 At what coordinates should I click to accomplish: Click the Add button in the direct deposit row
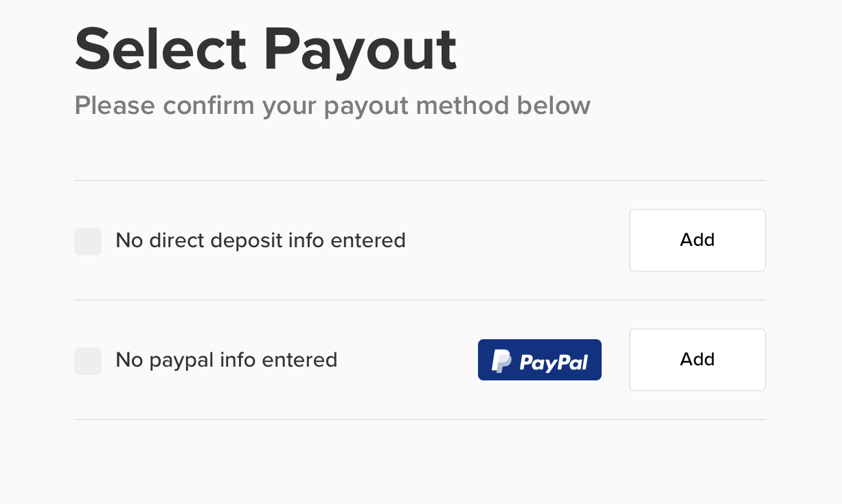698,240
